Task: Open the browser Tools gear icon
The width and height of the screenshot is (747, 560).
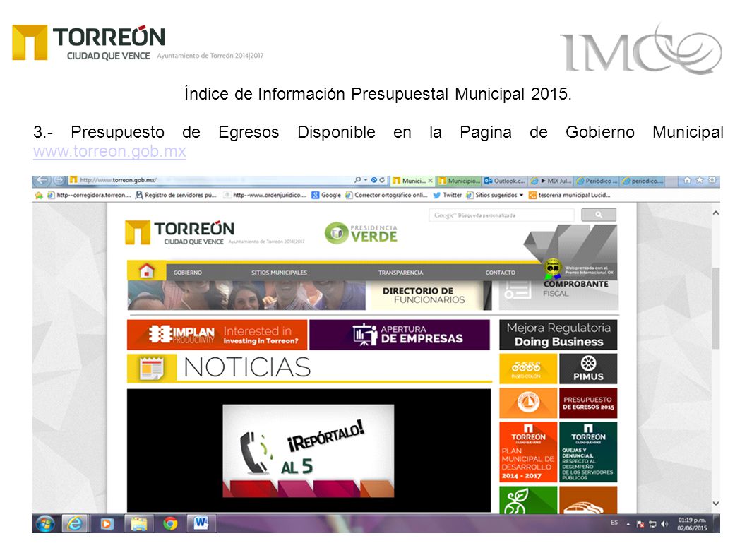Action: point(712,180)
